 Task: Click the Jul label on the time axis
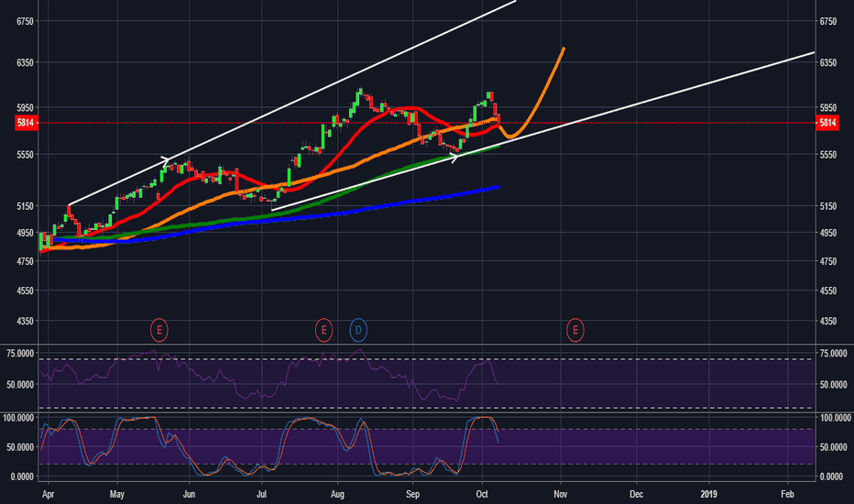click(261, 494)
